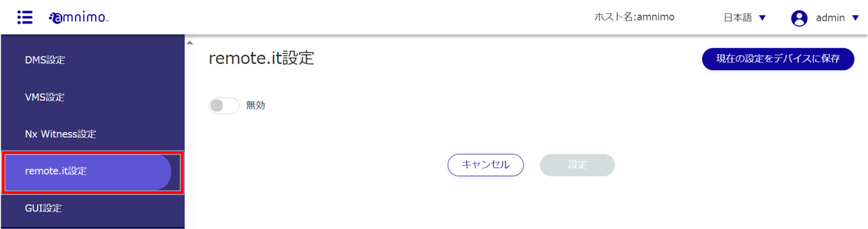Select Nx Witness設定 sidebar item
868x229 pixels.
coord(60,134)
